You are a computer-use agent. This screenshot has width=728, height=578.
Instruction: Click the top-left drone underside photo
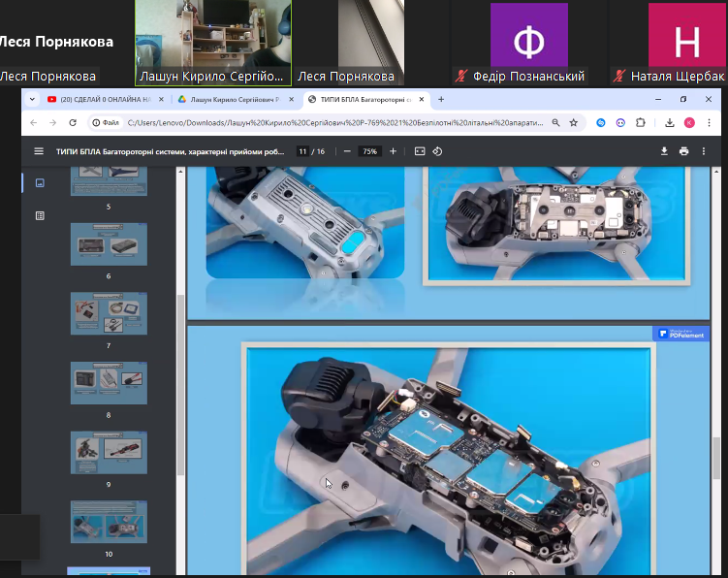tap(305, 222)
